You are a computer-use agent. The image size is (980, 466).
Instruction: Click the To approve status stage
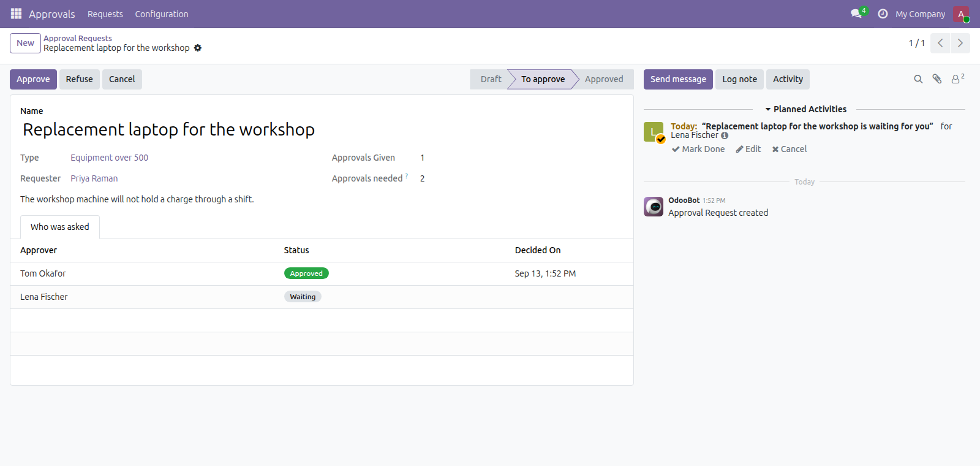pos(543,79)
